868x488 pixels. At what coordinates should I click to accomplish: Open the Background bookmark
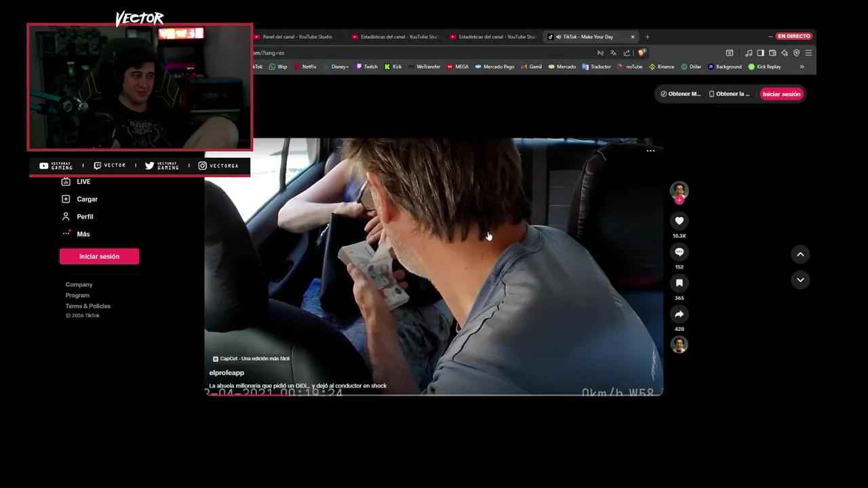point(725,66)
